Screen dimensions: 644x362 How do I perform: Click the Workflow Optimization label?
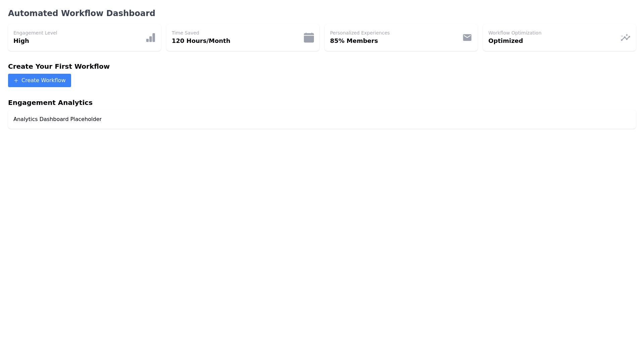click(515, 33)
